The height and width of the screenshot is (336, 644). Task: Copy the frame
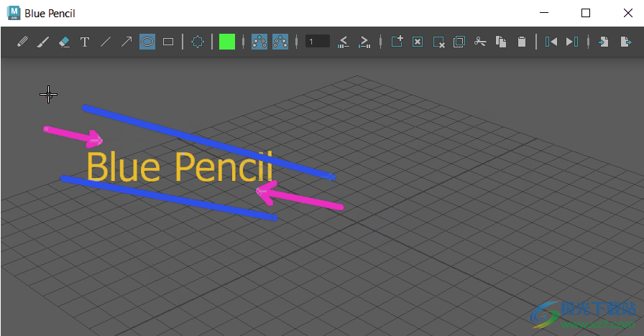[x=501, y=42]
